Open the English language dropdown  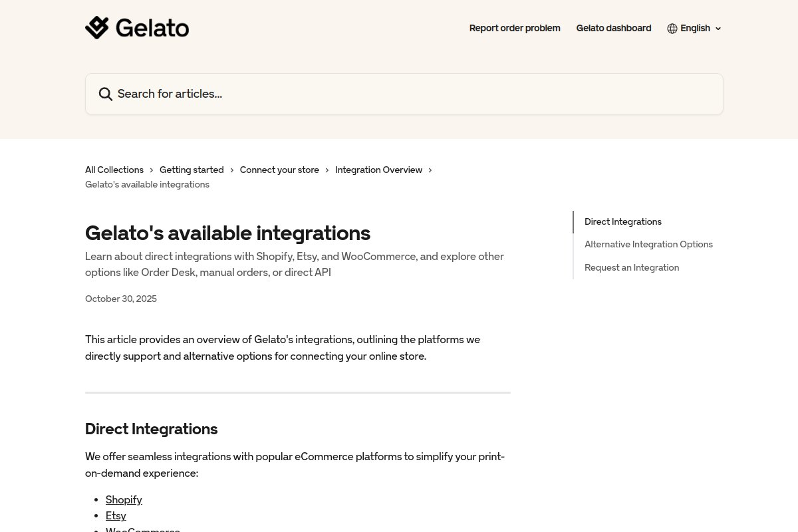694,29
